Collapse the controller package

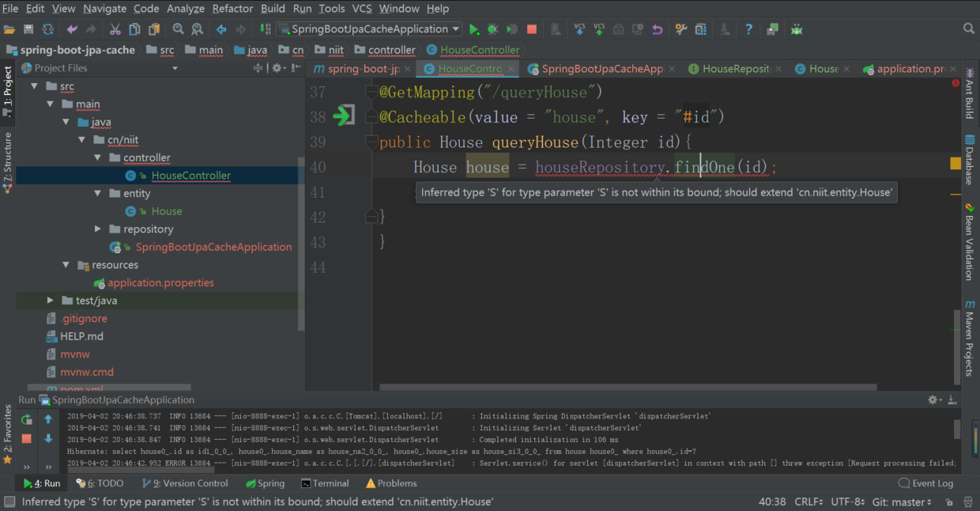pyautogui.click(x=97, y=157)
